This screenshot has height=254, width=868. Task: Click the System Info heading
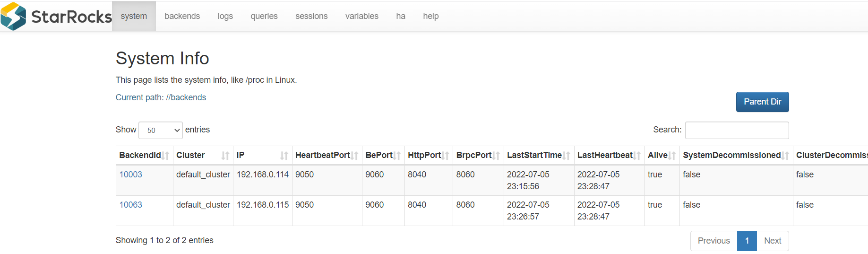163,58
